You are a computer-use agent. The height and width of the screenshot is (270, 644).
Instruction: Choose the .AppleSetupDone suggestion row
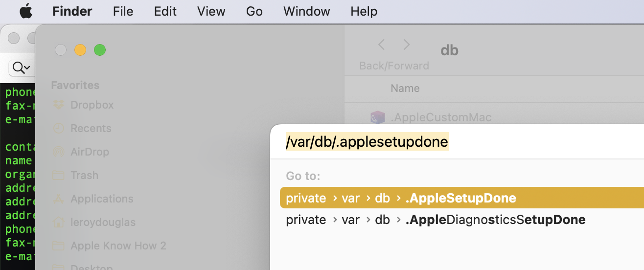pyautogui.click(x=462, y=198)
